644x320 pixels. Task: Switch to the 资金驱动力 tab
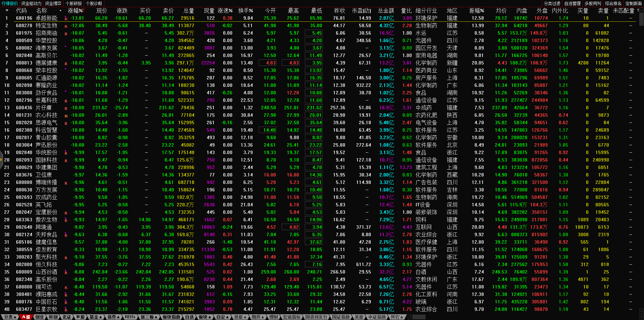click(31, 3)
